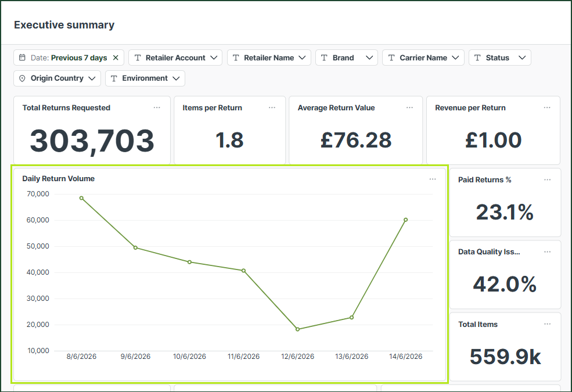This screenshot has width=572, height=392.
Task: Click the 12/6/2026 x-axis label
Action: point(298,356)
